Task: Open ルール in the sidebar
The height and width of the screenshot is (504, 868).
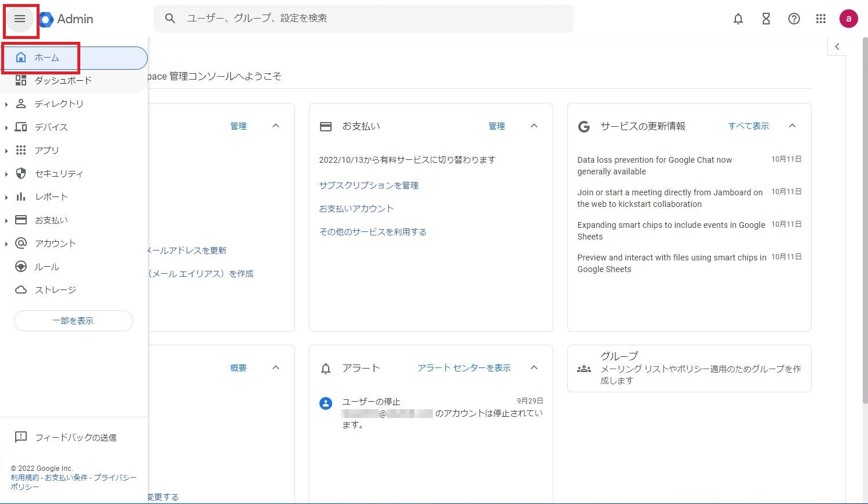Action: pos(74,267)
